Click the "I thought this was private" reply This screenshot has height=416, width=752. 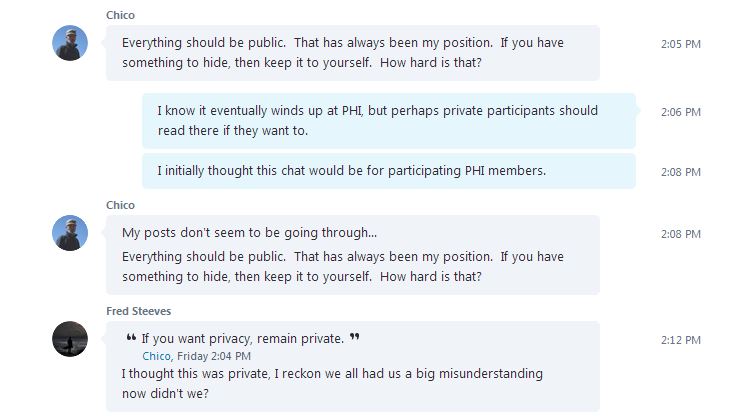point(332,383)
